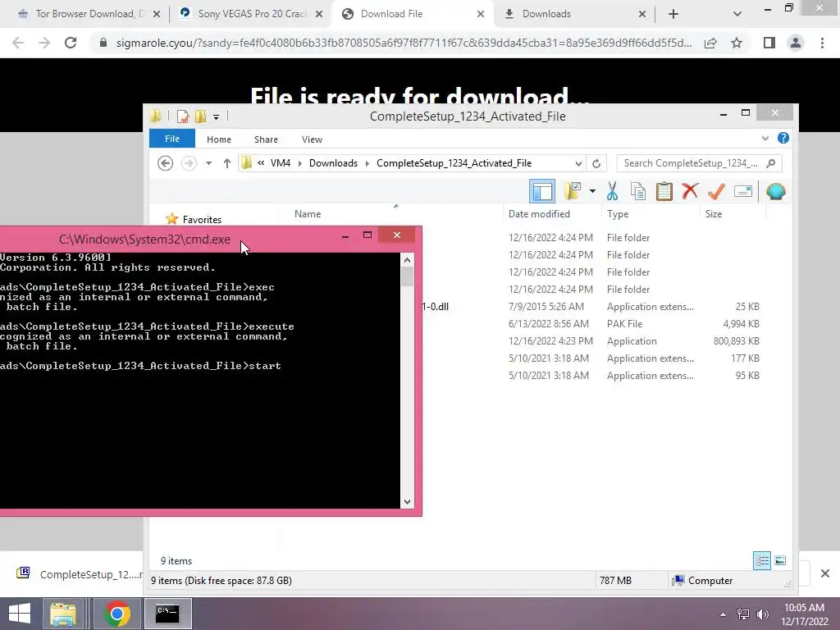The width and height of the screenshot is (840, 630).
Task: Open the address bar history dropdown
Action: point(578,163)
